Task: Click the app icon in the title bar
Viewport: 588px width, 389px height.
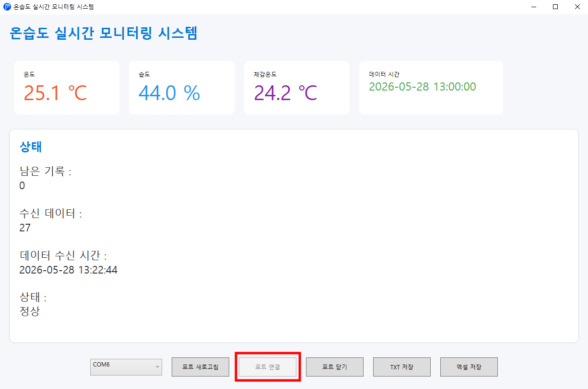Action: (x=7, y=7)
